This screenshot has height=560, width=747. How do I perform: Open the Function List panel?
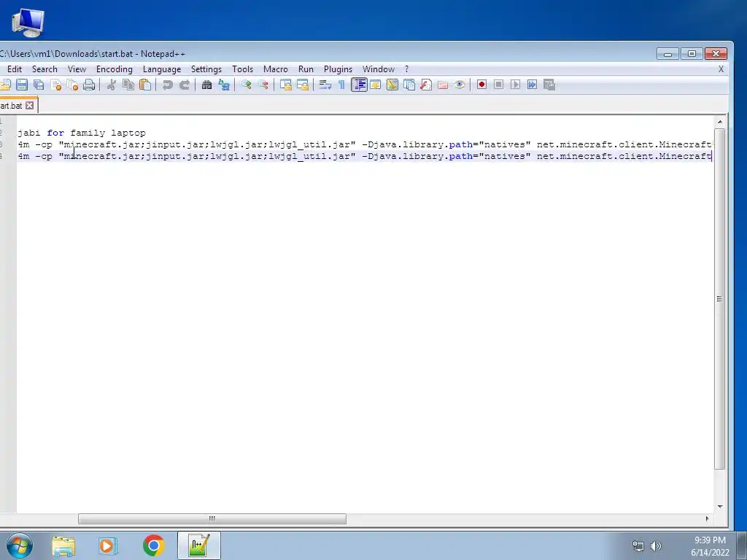(426, 85)
